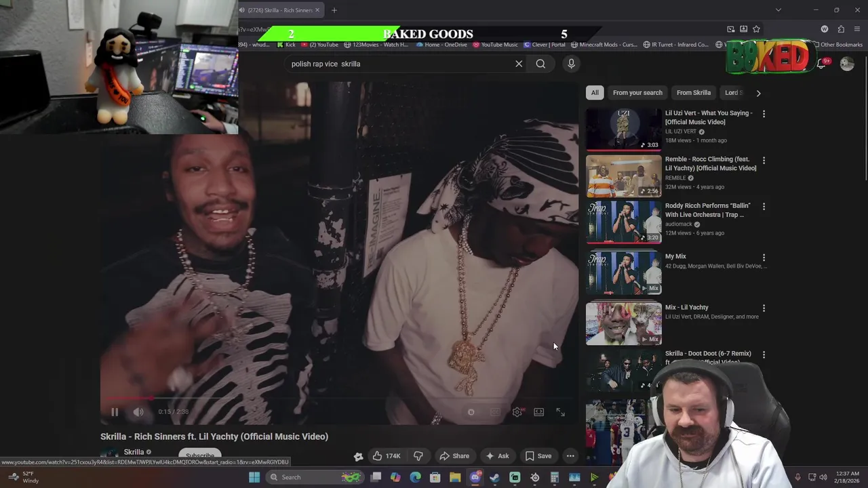Open the Home - OneDrive bookmark
The image size is (868, 488).
coord(441,45)
